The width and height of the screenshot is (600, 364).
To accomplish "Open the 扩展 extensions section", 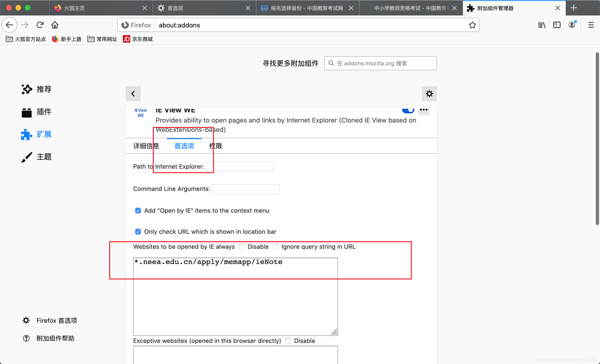I will (37, 134).
